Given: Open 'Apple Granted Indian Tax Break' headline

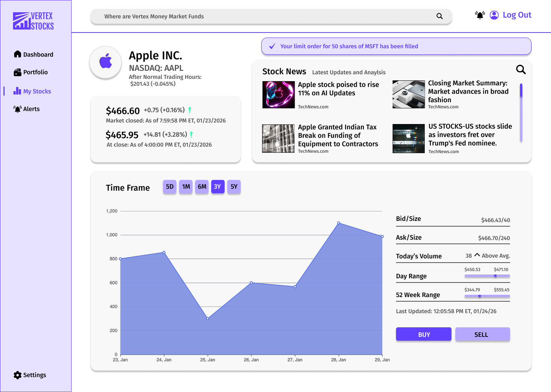Looking at the screenshot, I should 338,136.
